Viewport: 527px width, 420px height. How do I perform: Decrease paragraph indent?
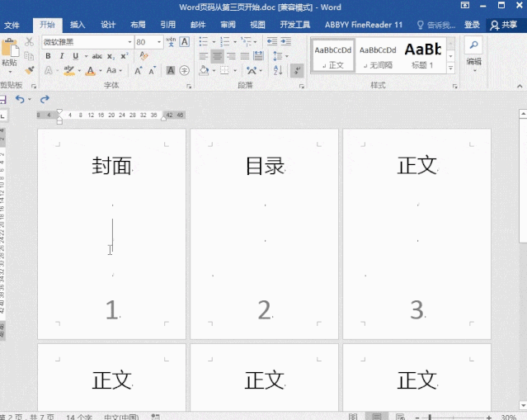(x=272, y=42)
